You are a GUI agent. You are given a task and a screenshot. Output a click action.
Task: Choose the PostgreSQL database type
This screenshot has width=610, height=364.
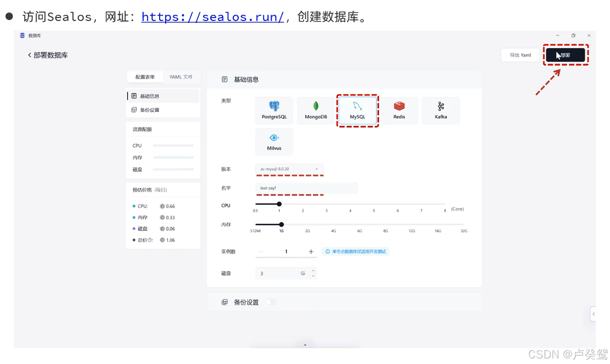274,110
